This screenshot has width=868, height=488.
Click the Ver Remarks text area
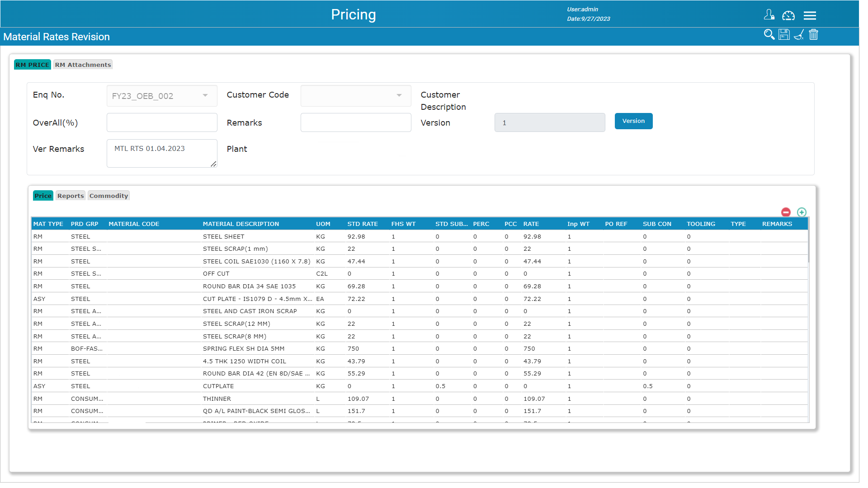coord(162,153)
